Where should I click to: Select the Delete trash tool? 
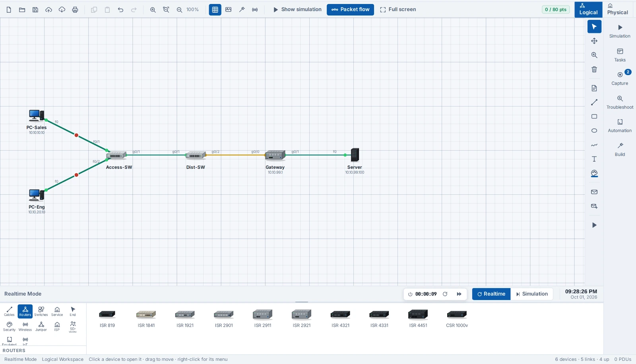pyautogui.click(x=594, y=69)
